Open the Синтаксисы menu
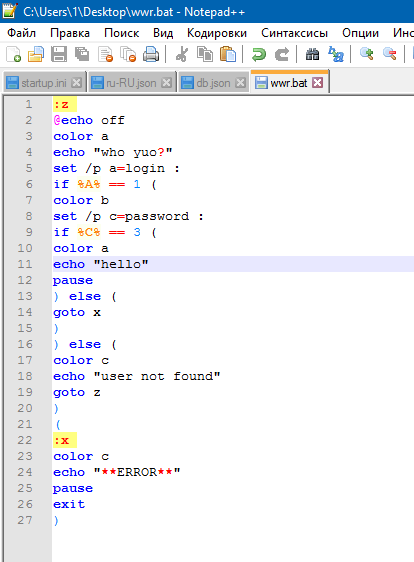The image size is (414, 562). click(294, 33)
